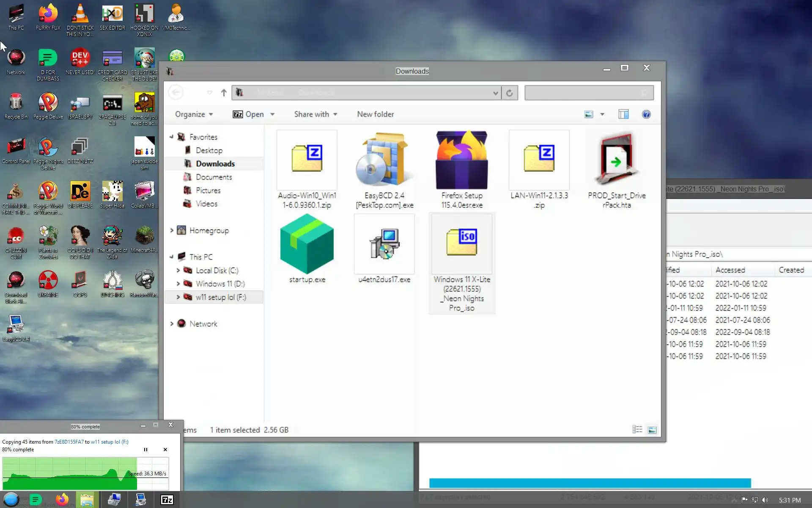Viewport: 812px width, 508px height.
Task: Switch to details view in status bar
Action: [x=637, y=430]
